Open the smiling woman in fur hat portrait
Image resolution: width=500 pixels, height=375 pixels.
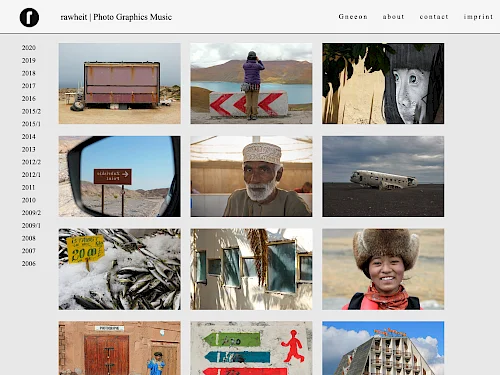point(383,269)
